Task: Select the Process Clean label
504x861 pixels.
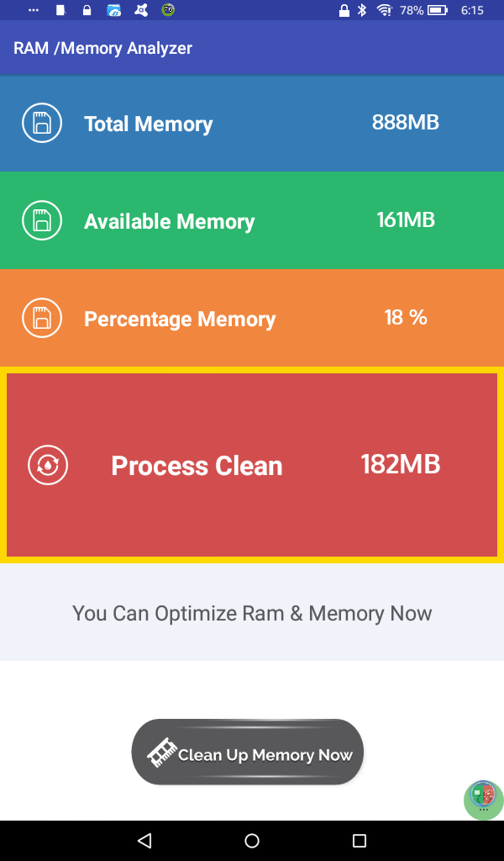Action: point(197,466)
